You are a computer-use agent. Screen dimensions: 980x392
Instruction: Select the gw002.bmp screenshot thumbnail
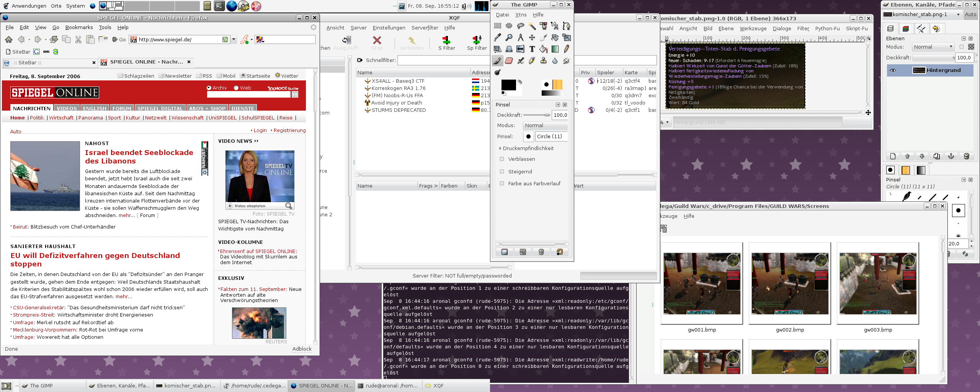pos(789,283)
